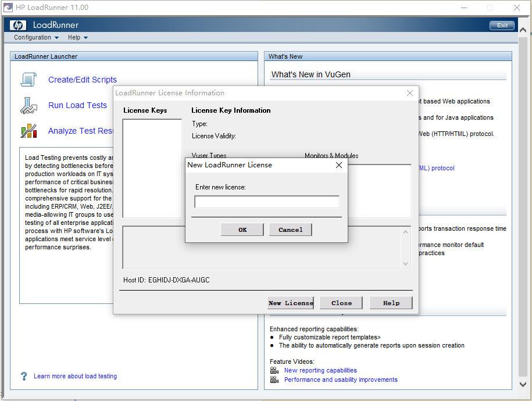Click the Host ID value EGHIDJ-DXGA-AUGC
Screen dimensions: 532x401
coord(179,280)
